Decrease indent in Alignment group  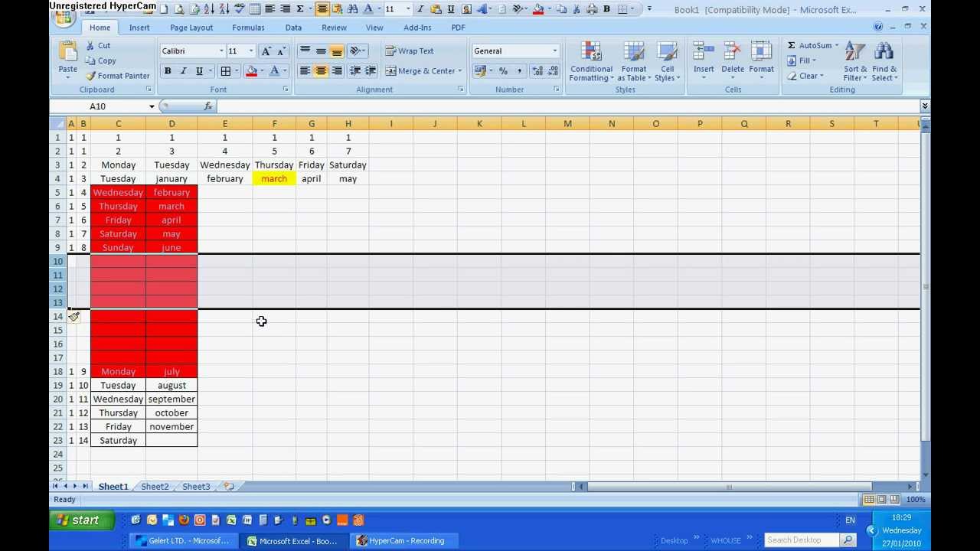[x=354, y=71]
